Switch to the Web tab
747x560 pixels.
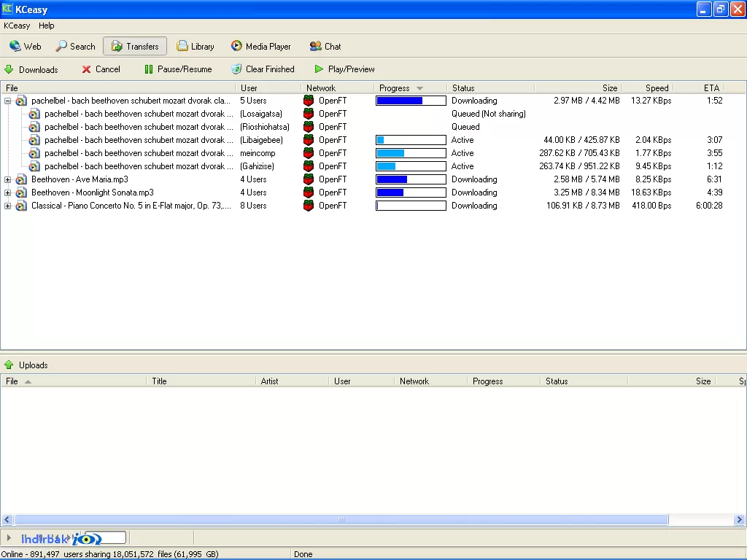26,46
